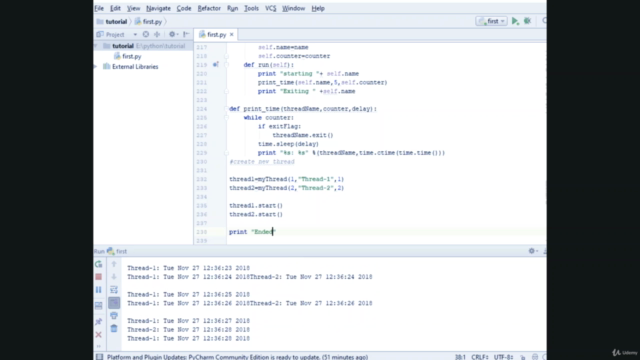Open the Code menu

click(x=184, y=8)
